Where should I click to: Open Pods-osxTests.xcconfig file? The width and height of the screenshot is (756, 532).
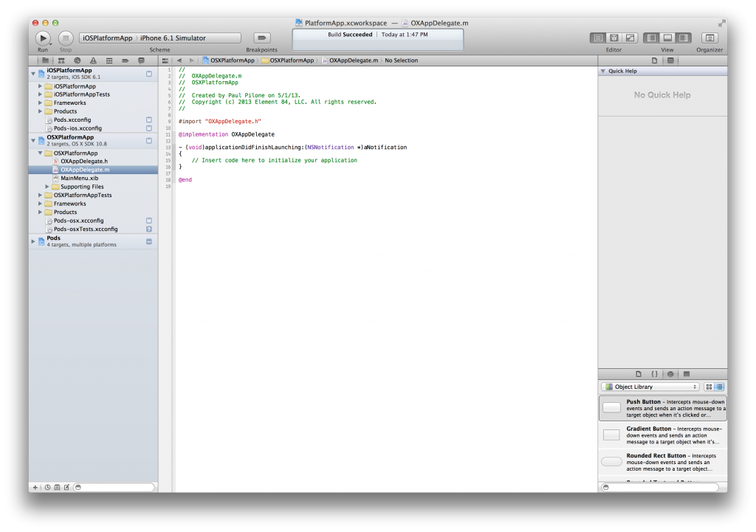coord(94,229)
